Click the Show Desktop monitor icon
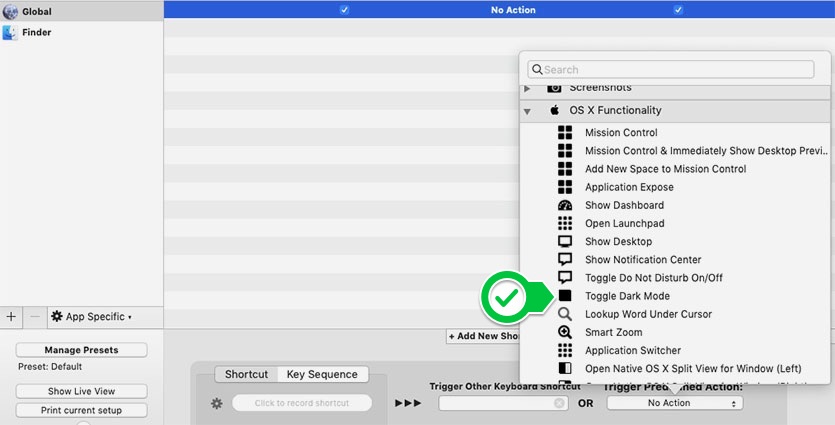835x425 pixels. (565, 242)
